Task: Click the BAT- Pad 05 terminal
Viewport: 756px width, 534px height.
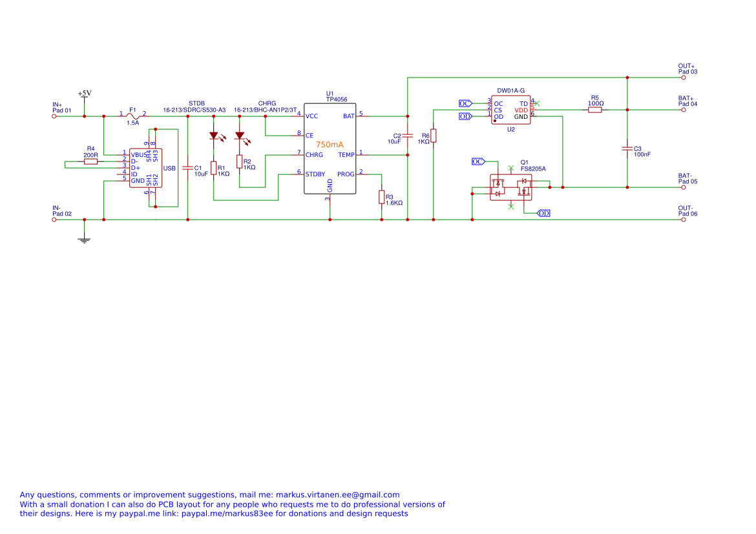Action: [x=683, y=187]
